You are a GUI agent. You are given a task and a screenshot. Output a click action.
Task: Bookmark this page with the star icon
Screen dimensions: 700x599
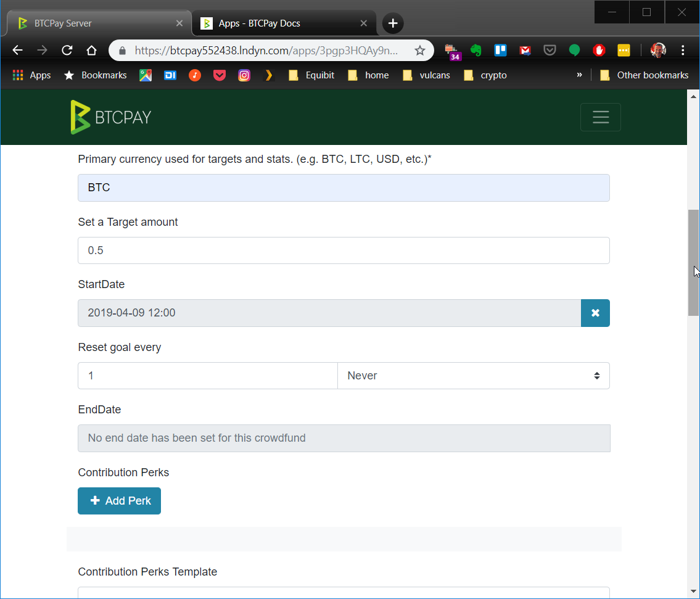[419, 50]
